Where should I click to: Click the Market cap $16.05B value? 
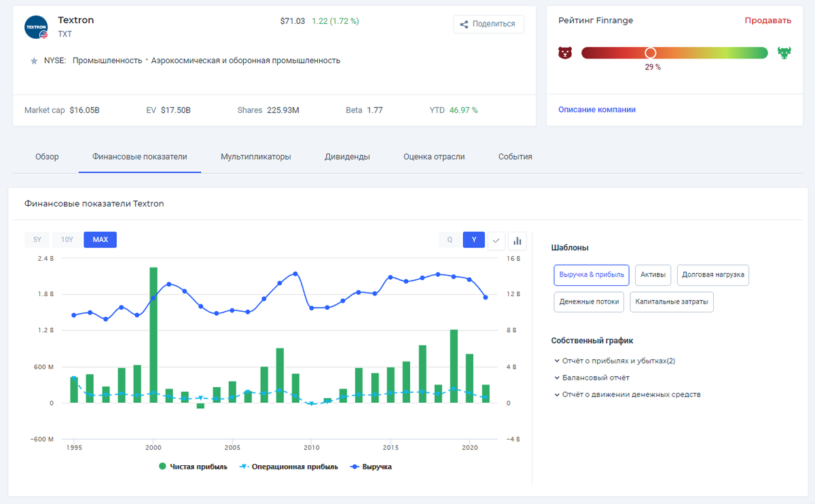pyautogui.click(x=85, y=110)
